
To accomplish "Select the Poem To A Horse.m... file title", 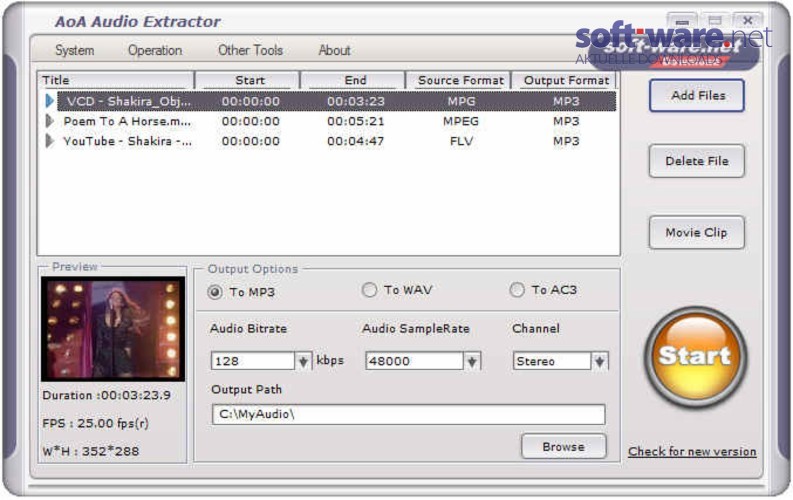I will [127, 121].
